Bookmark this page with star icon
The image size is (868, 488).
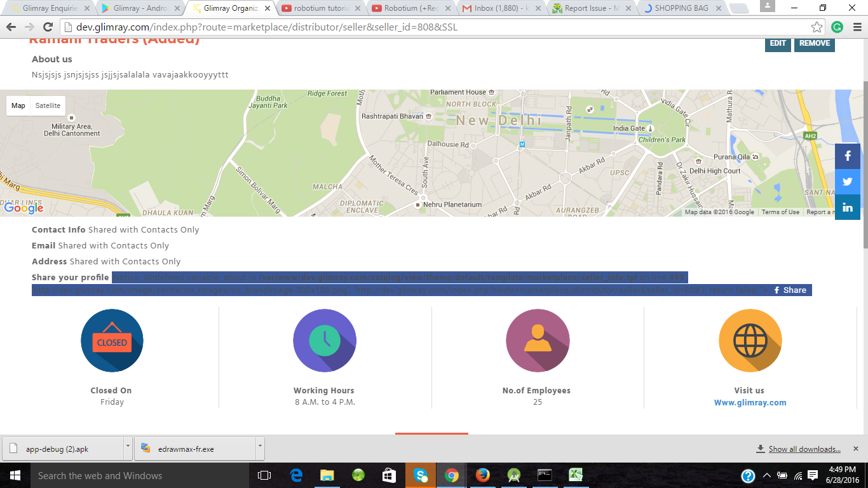pyautogui.click(x=817, y=27)
